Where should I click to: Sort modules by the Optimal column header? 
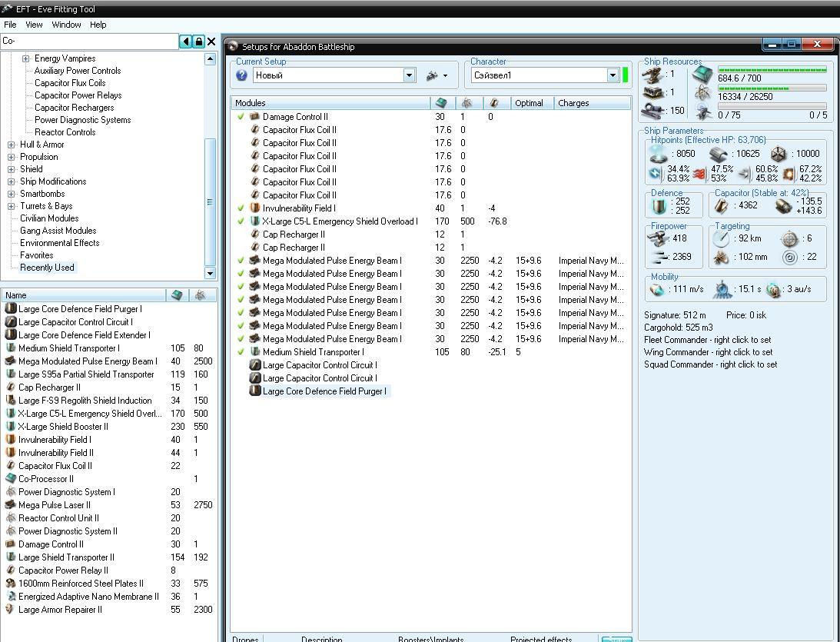(x=532, y=103)
